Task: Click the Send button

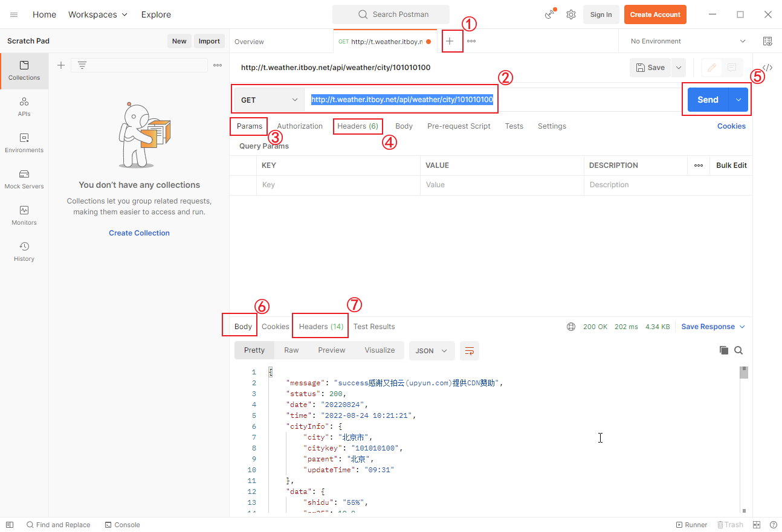Action: [708, 100]
